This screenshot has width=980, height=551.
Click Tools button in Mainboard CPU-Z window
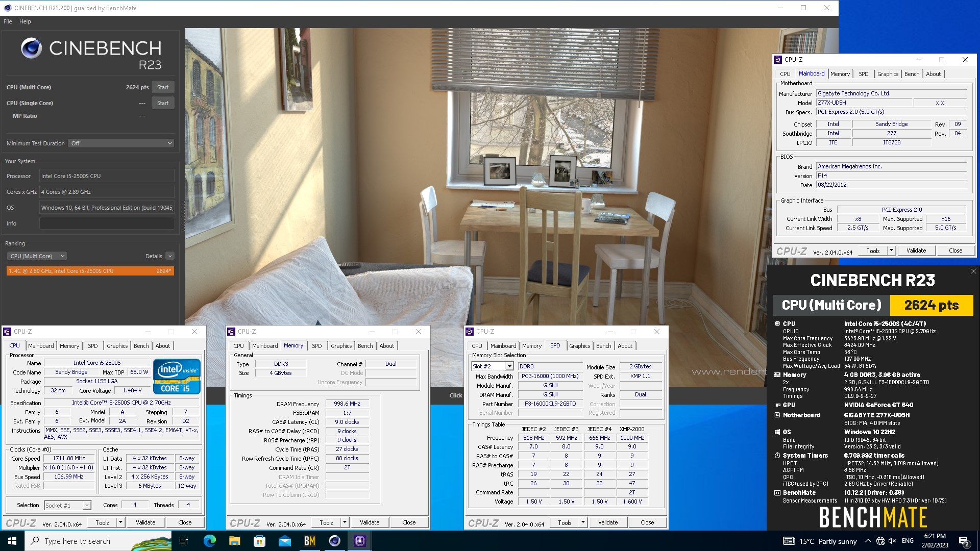click(873, 251)
